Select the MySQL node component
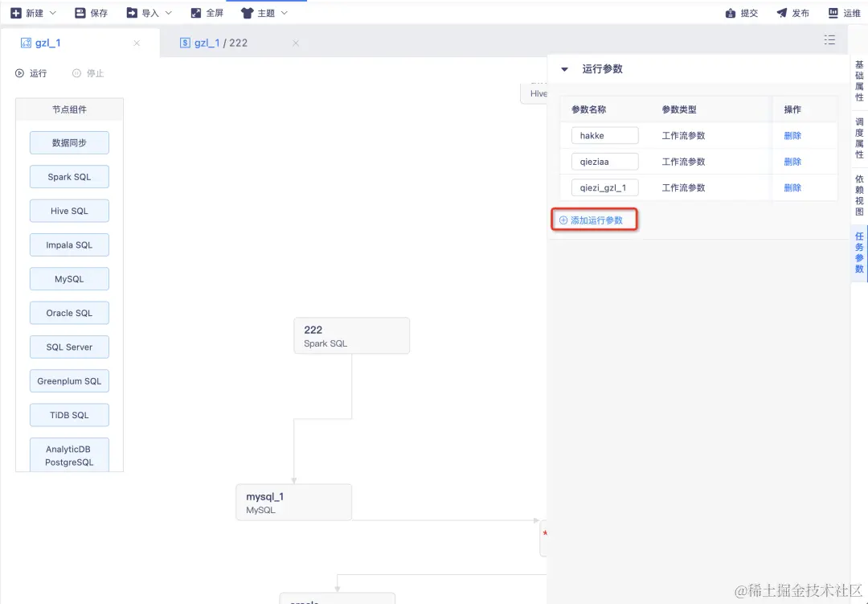 [x=69, y=279]
